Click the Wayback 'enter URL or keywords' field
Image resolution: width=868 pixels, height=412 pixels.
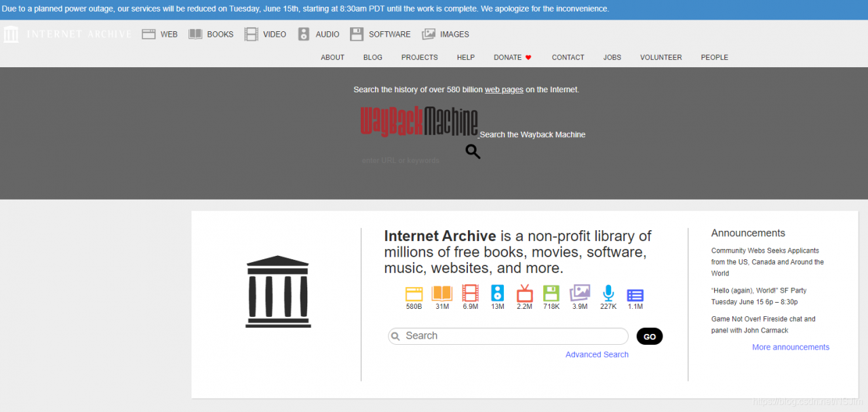point(409,160)
